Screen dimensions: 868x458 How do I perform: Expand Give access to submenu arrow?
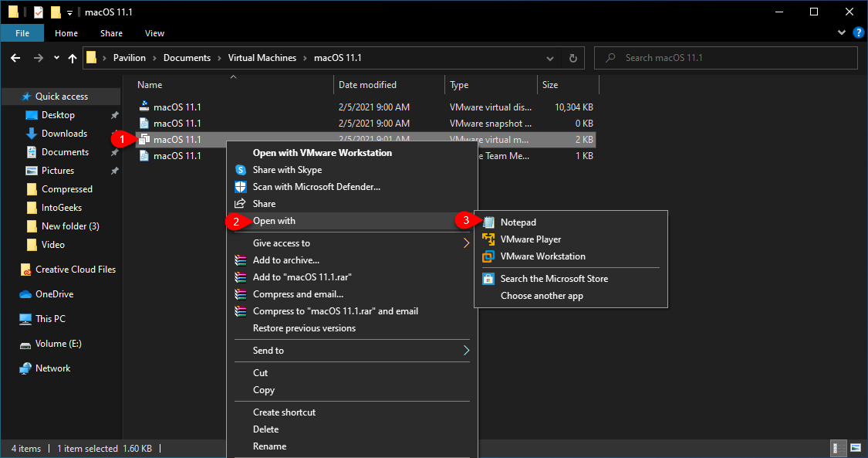466,243
